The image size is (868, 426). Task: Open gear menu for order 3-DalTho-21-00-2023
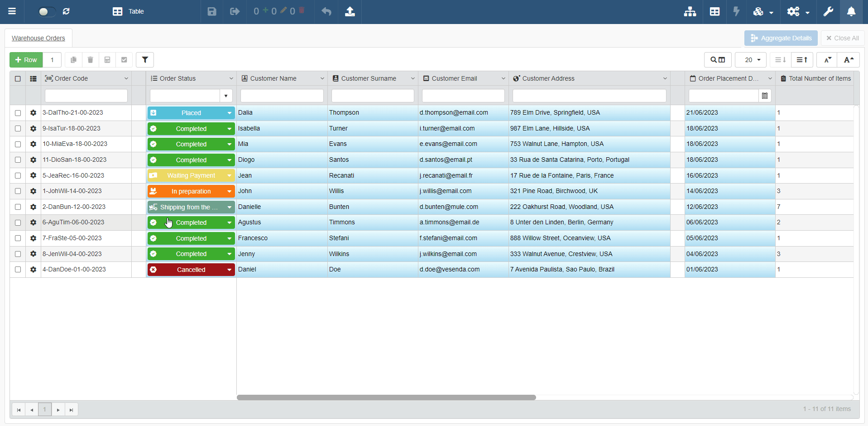coord(33,113)
